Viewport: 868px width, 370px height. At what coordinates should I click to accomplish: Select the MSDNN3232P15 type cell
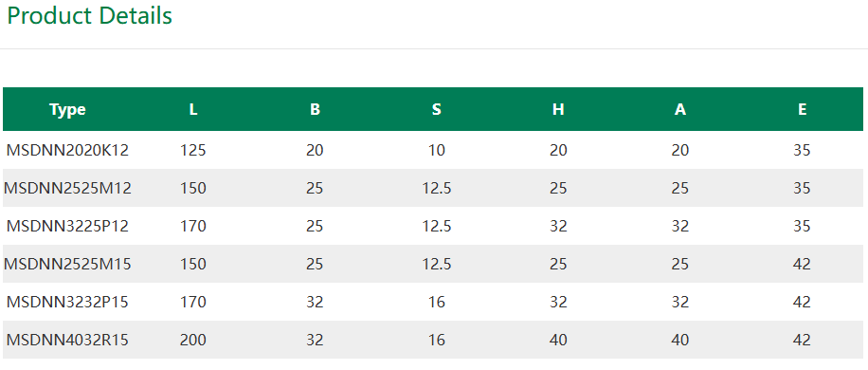click(x=67, y=302)
